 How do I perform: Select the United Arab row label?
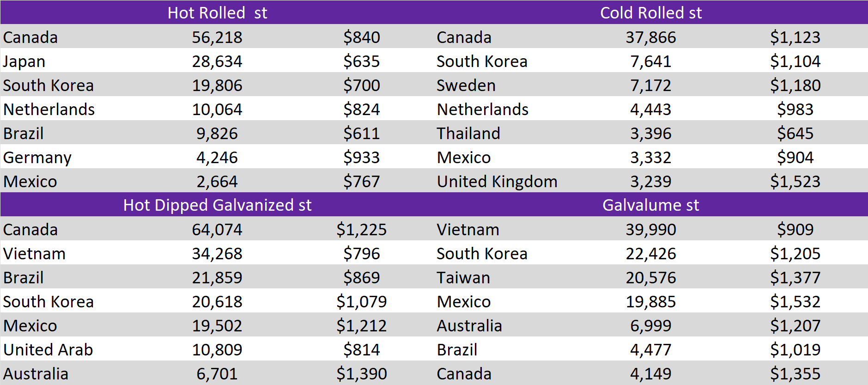point(48,350)
